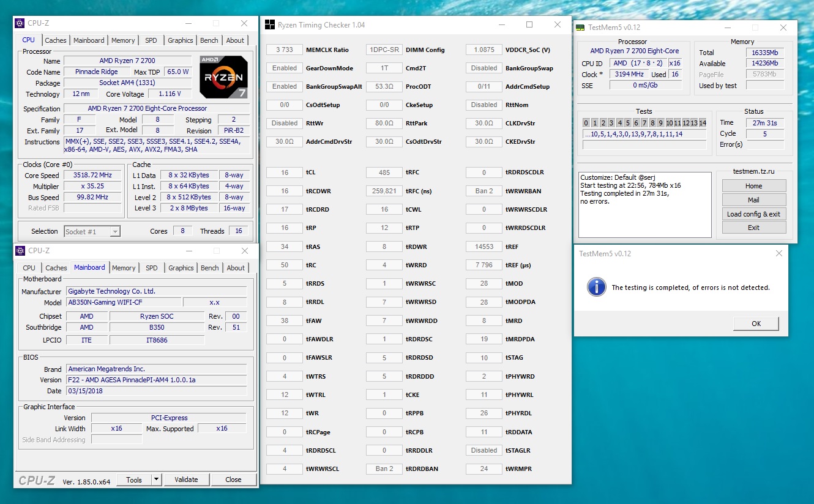Open the Bench tab in CPU-Z processor window
The image size is (814, 504).
pyautogui.click(x=209, y=40)
